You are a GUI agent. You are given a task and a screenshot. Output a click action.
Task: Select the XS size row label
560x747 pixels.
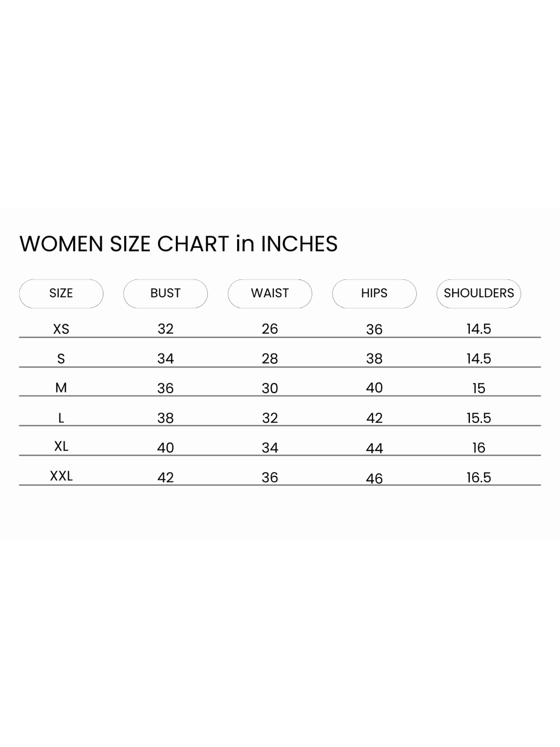pyautogui.click(x=61, y=329)
